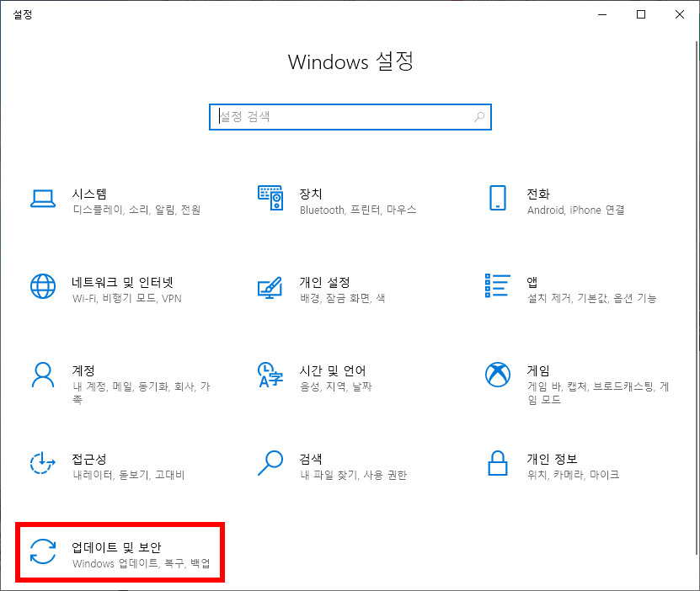Image resolution: width=700 pixels, height=591 pixels.
Task: Click the text 위치, 카메라, 마이크
Action: pos(573,475)
